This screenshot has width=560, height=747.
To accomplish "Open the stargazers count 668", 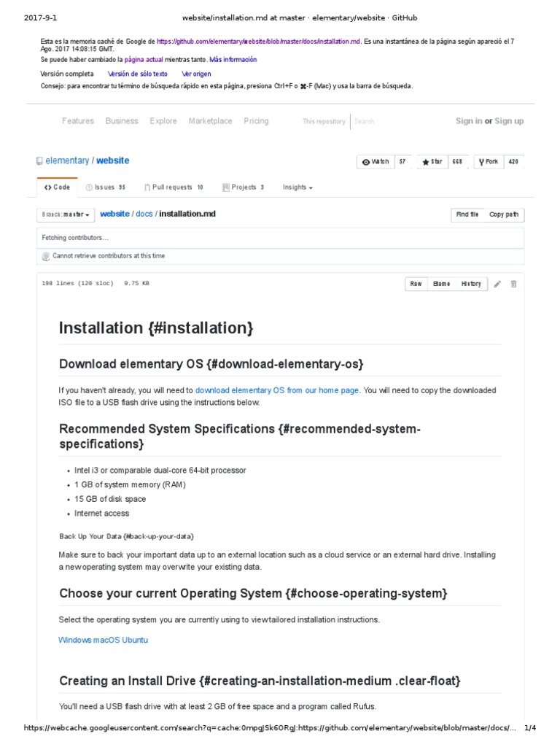I will (x=457, y=162).
